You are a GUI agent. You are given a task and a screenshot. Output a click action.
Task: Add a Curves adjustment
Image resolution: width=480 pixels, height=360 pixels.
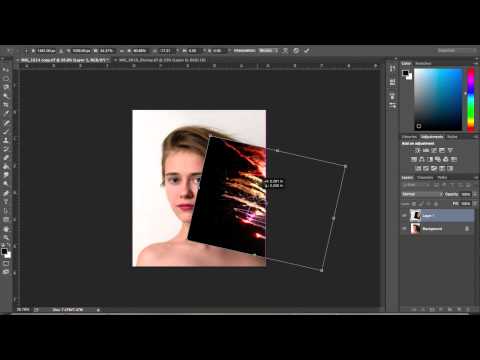point(434,151)
